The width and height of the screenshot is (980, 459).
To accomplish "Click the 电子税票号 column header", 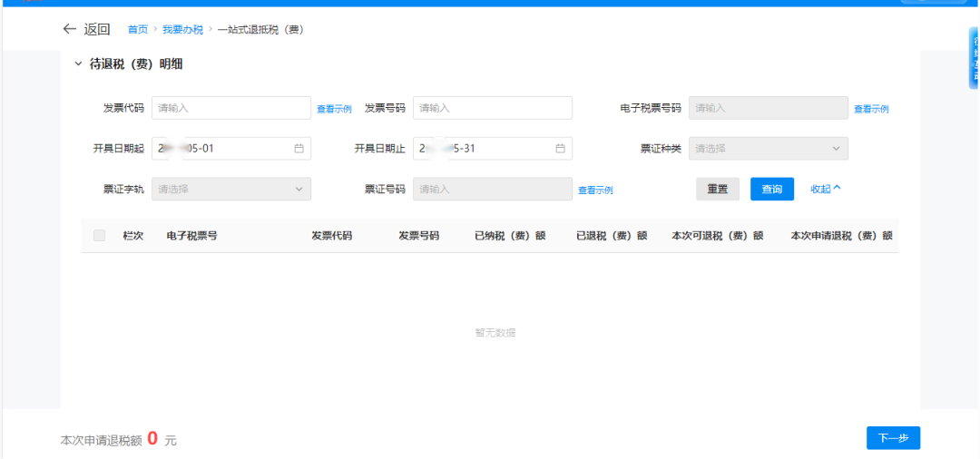I will (191, 236).
